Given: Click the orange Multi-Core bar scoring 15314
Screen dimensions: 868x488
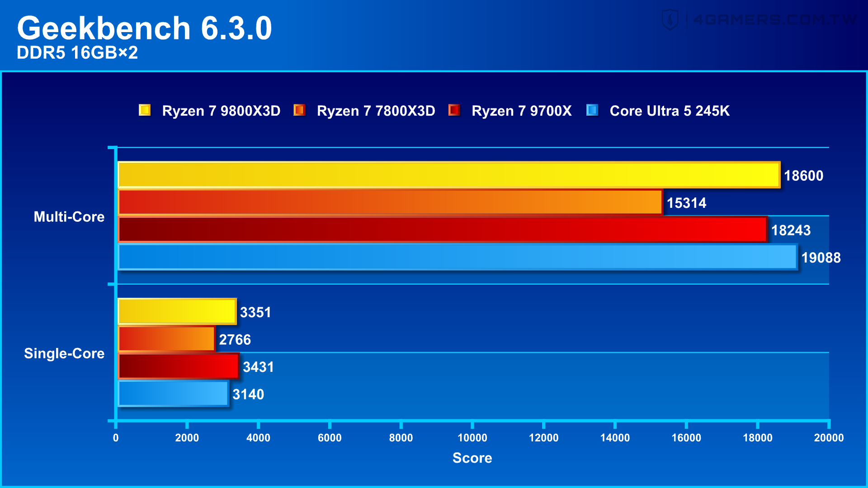Looking at the screenshot, I should (x=390, y=202).
